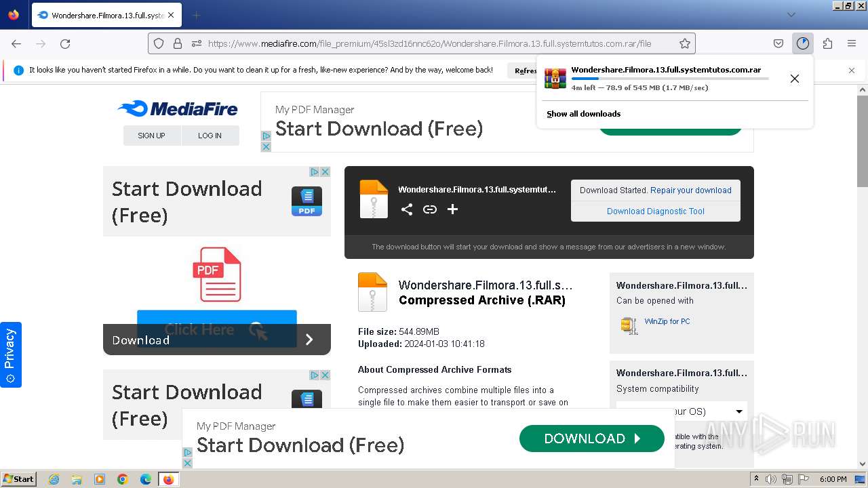Reload the current page
Image resolution: width=868 pixels, height=488 pixels.
click(x=65, y=43)
